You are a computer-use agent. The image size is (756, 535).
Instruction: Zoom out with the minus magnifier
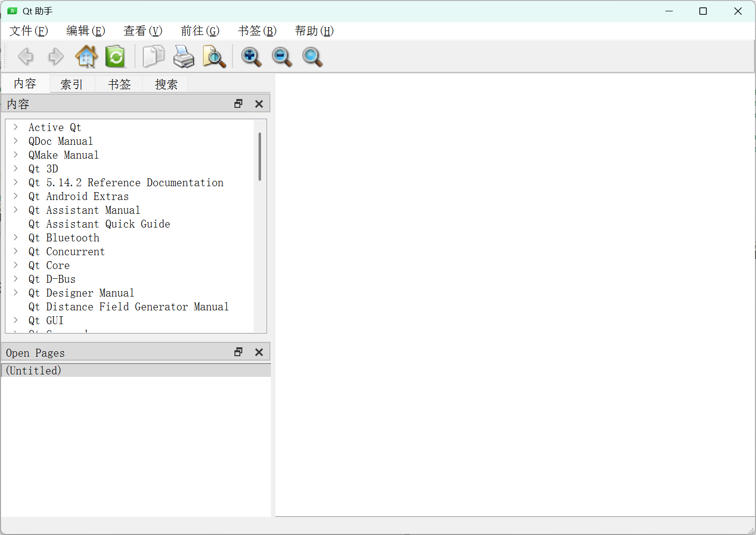pyautogui.click(x=282, y=57)
